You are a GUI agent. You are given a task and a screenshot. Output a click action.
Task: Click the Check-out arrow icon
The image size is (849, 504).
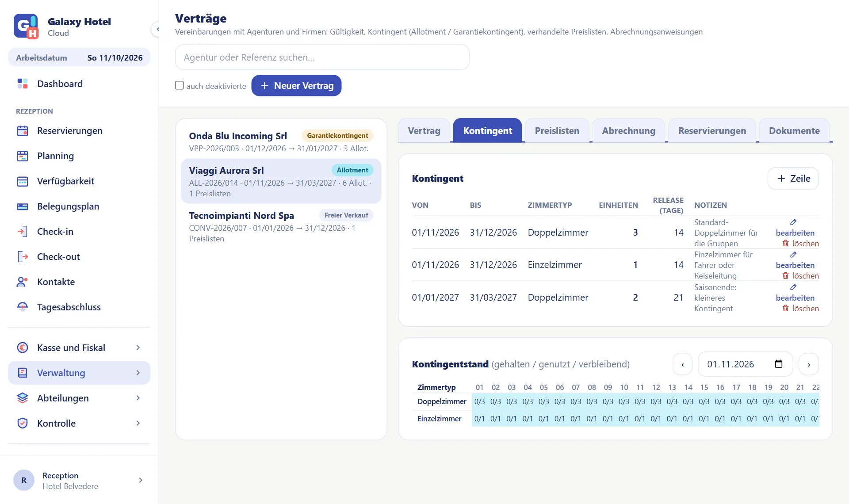coord(23,257)
